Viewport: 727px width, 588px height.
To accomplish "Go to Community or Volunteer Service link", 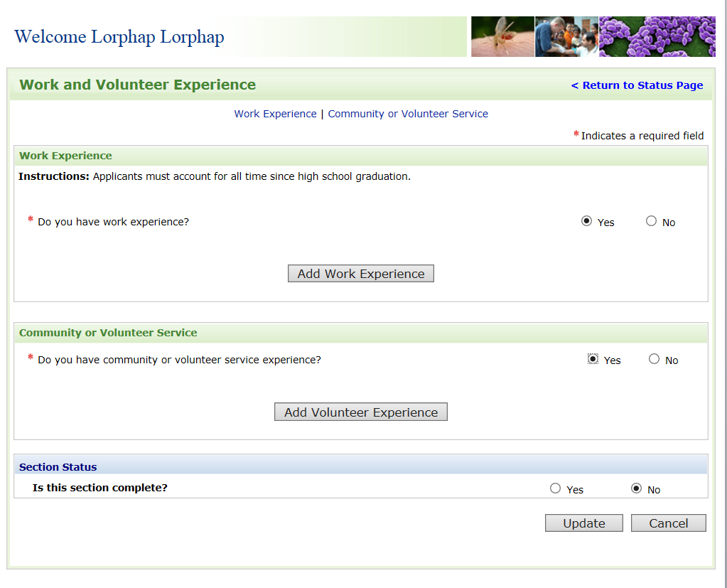I will click(x=408, y=114).
